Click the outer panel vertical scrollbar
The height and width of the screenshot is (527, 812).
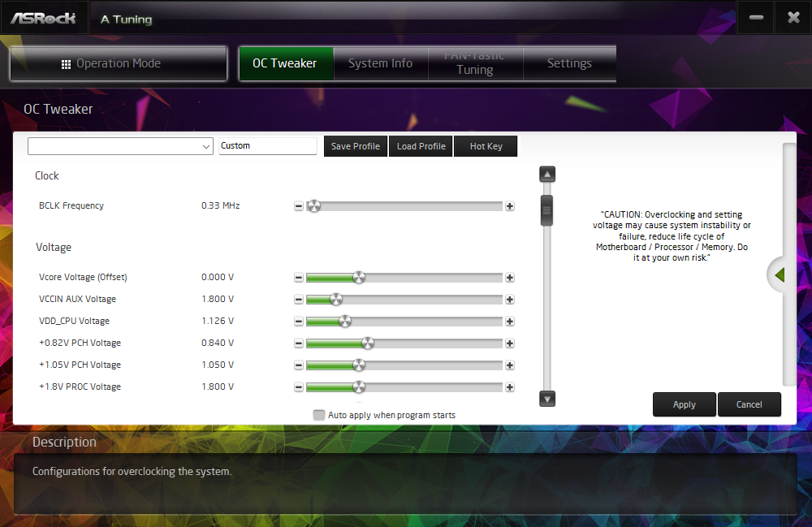pos(789,264)
